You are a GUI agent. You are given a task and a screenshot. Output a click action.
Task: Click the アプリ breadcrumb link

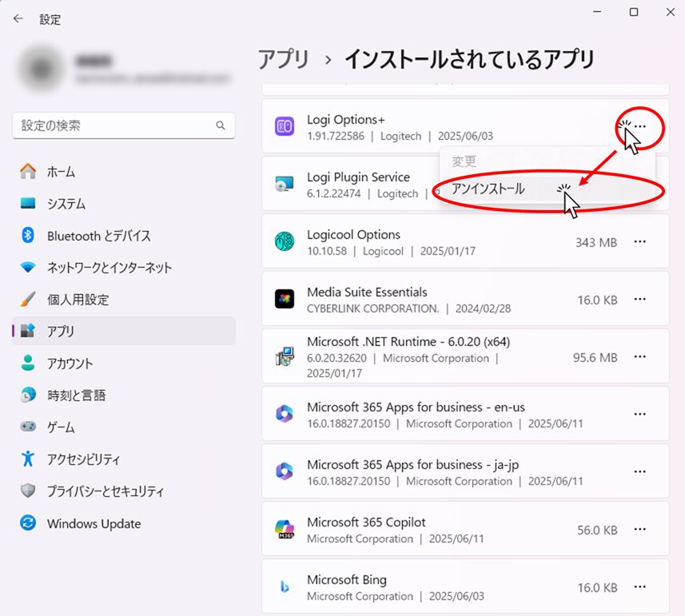(284, 59)
